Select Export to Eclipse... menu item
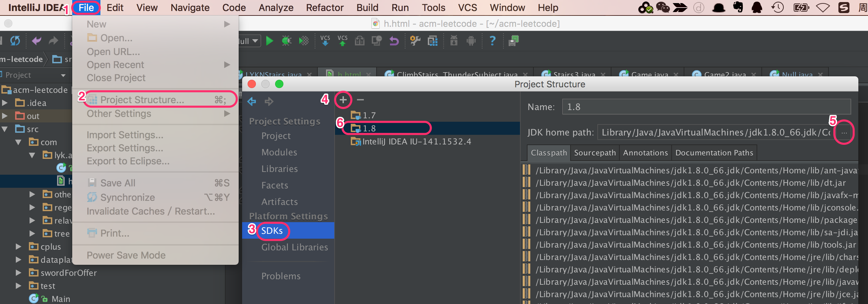This screenshot has height=304, width=868. 156,161
